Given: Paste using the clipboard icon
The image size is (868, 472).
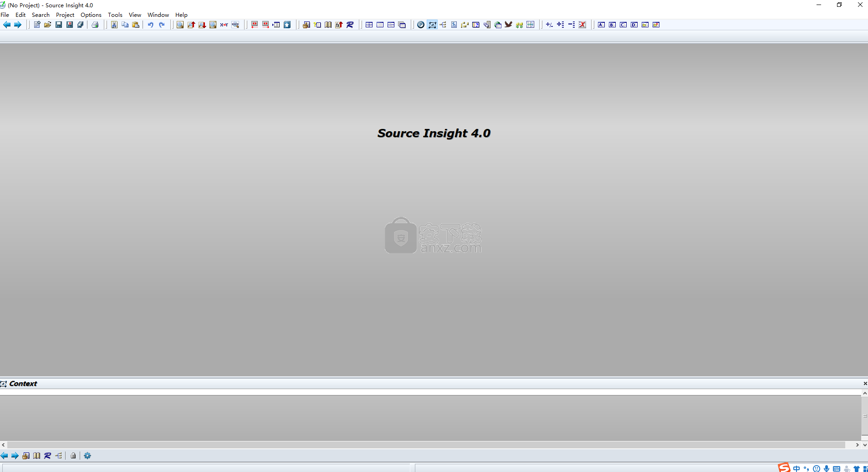Looking at the screenshot, I should point(136,25).
